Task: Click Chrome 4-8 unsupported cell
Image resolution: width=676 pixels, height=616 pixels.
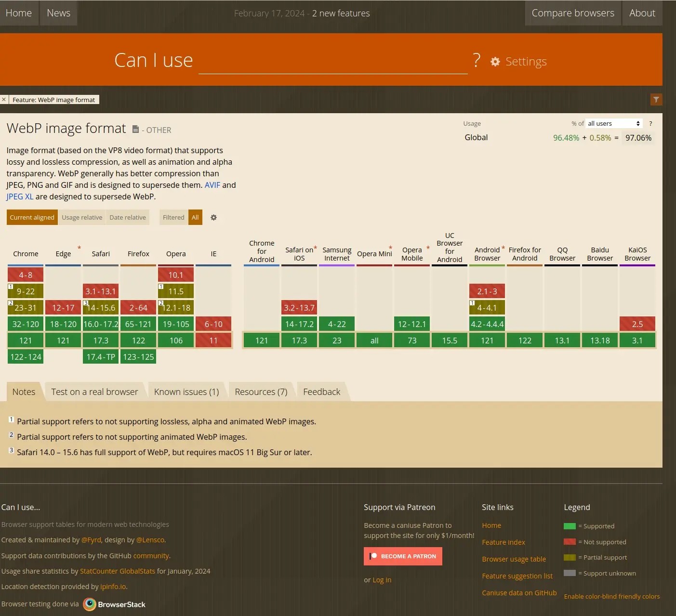Action: (x=26, y=275)
